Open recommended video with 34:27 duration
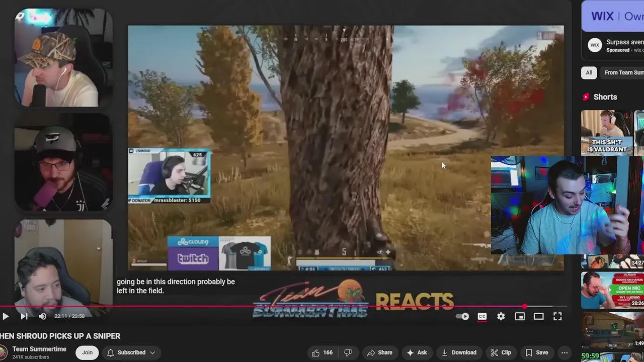 pos(612,261)
